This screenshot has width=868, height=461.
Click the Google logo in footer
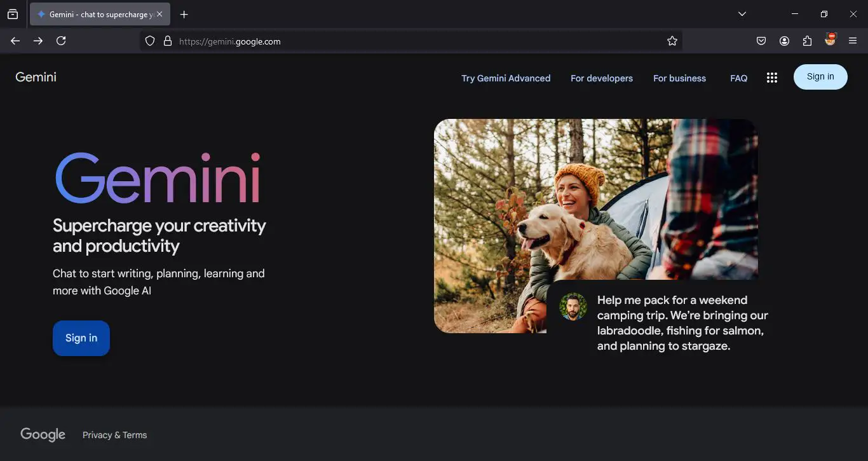point(43,435)
